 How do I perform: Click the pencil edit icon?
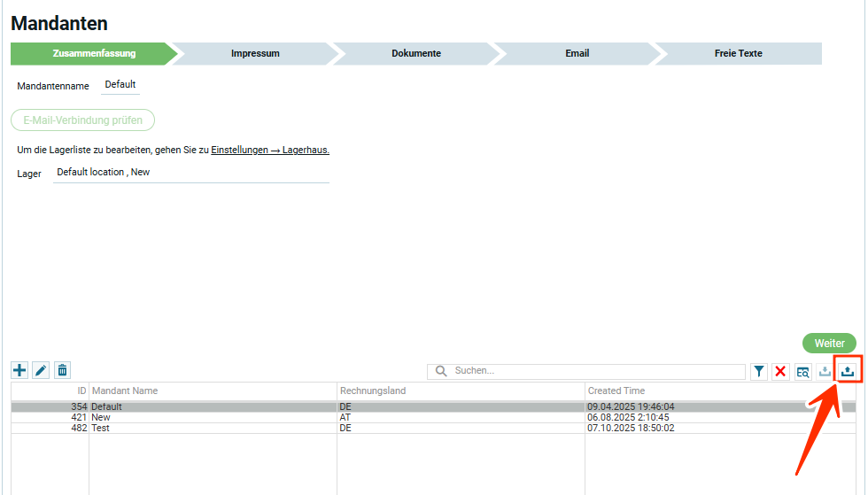click(41, 370)
